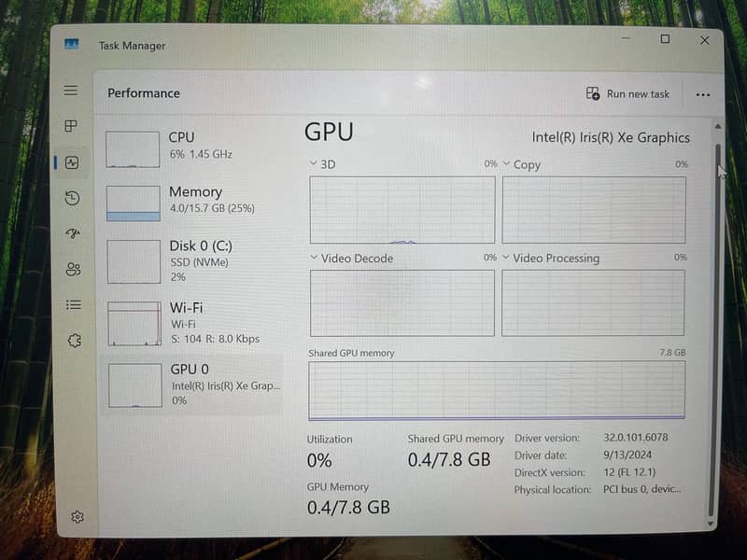Click the Utilization 0% value
747x560 pixels.
pos(319,460)
